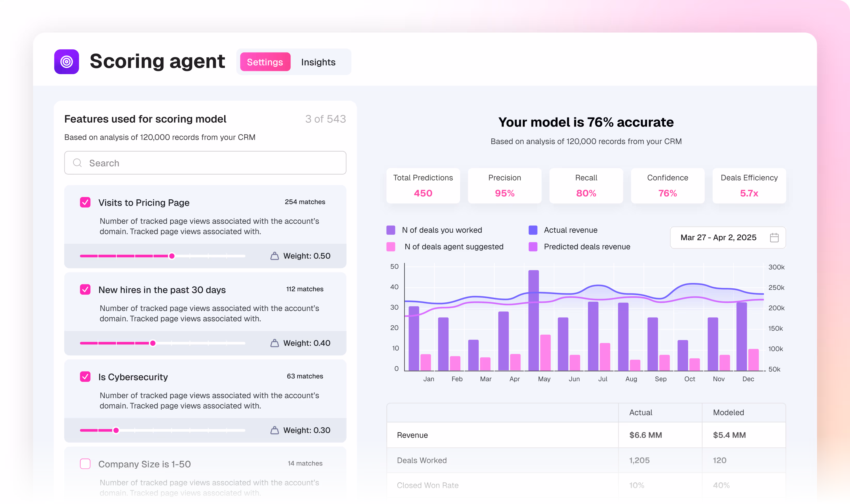Click the lock icon beside Weight: 0.40
This screenshot has width=850, height=504.
point(274,343)
